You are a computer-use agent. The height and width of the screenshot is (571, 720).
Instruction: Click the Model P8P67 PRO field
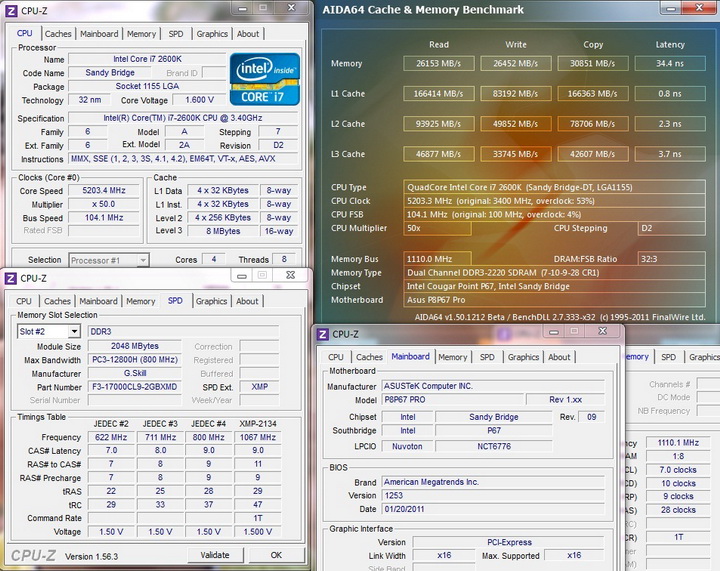click(452, 400)
